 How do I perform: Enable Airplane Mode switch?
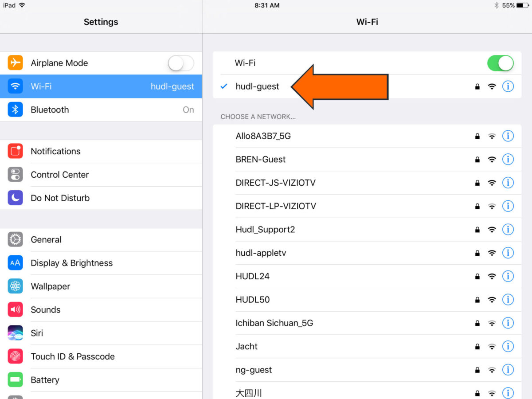181,63
